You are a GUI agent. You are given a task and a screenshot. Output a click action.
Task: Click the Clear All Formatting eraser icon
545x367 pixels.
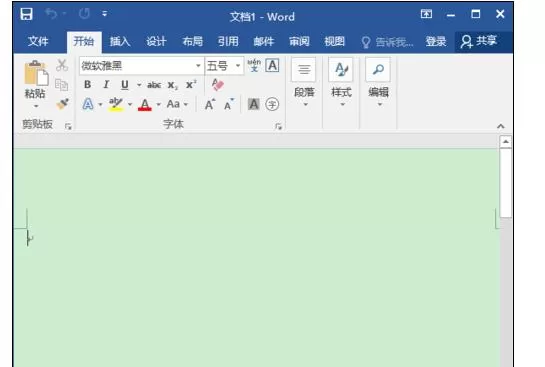coord(218,84)
